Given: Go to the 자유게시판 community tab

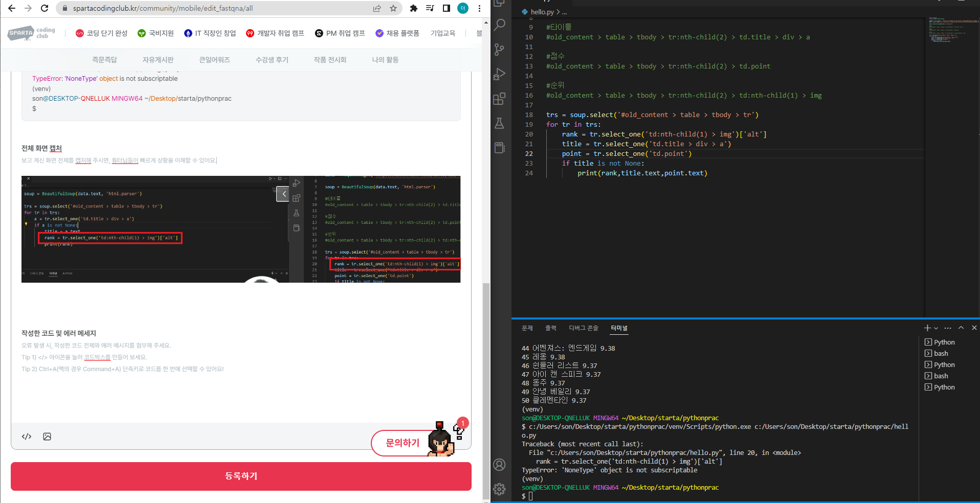Looking at the screenshot, I should coord(158,60).
